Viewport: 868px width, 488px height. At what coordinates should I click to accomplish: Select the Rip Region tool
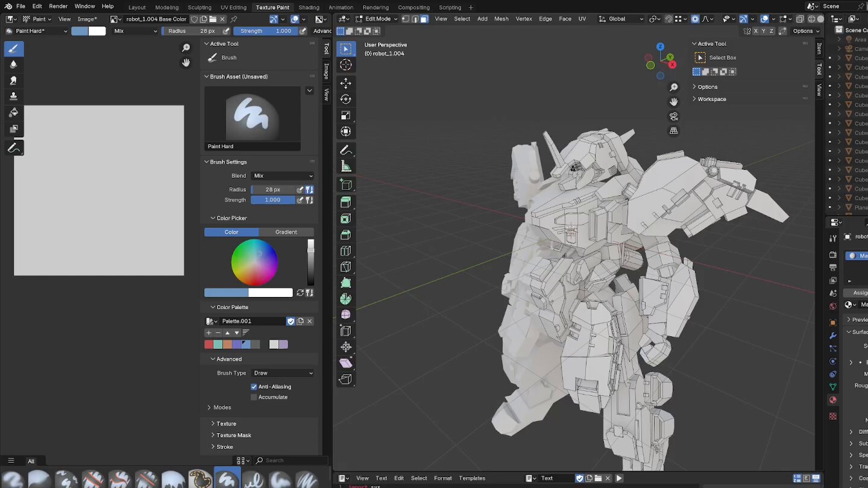(x=345, y=380)
